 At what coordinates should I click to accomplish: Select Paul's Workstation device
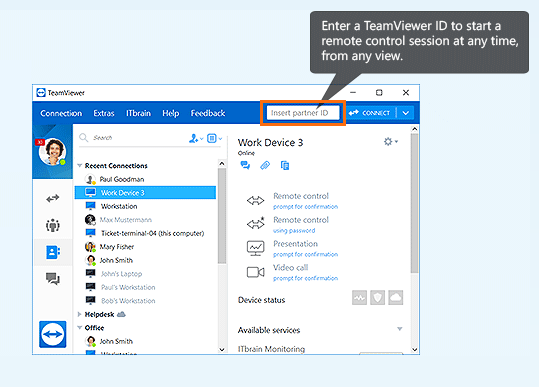(x=145, y=287)
